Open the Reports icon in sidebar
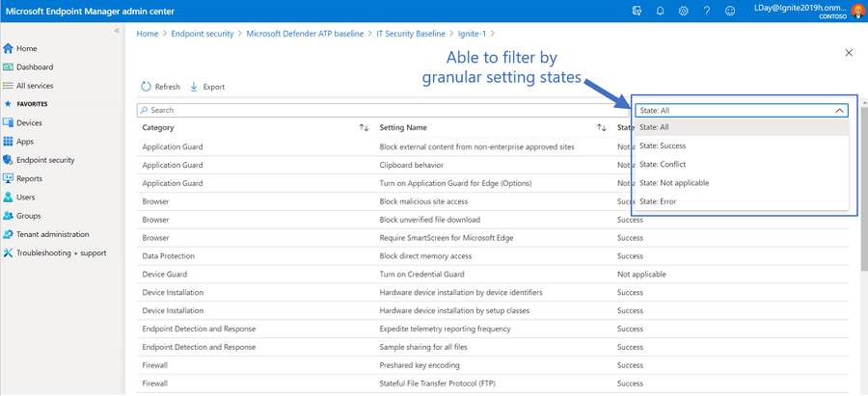This screenshot has width=868, height=396. [9, 178]
